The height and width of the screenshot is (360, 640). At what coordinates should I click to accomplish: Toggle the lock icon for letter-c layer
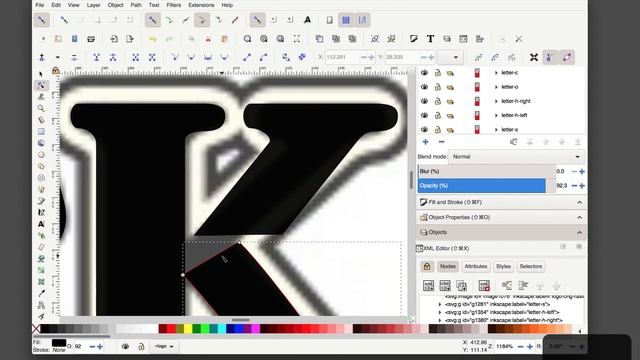point(438,73)
